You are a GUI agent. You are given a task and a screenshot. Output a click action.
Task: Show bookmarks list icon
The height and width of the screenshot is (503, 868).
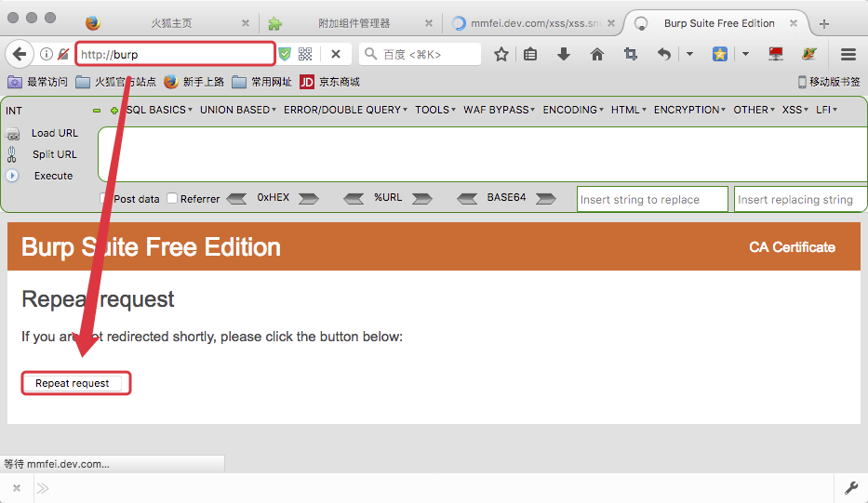click(x=530, y=54)
